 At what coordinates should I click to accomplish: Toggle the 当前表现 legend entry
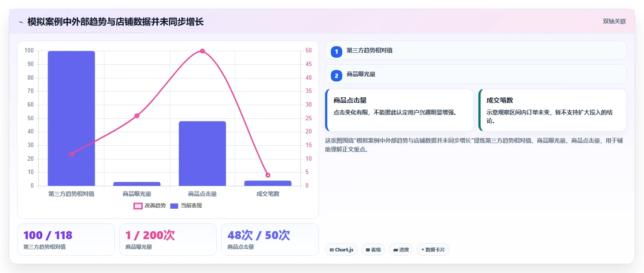(186, 206)
